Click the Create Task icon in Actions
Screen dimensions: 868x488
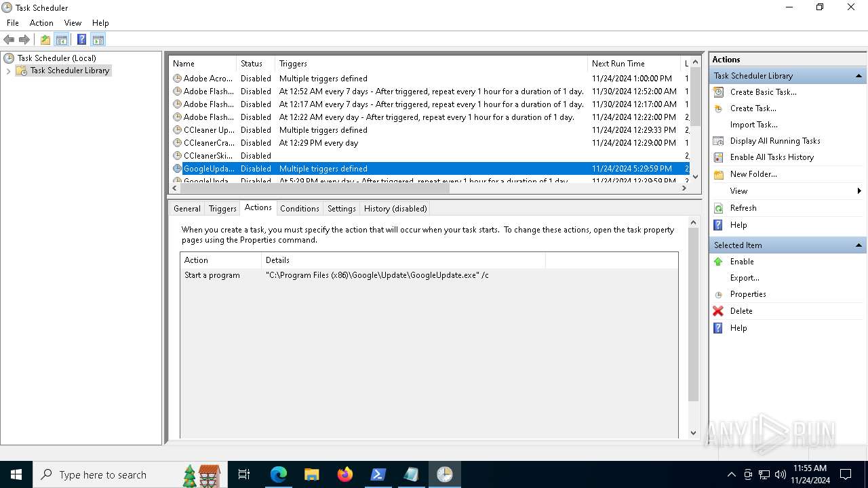pos(718,108)
